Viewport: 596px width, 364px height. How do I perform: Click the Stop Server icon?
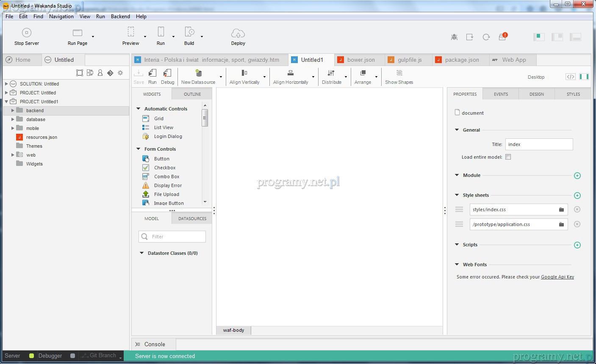point(26,33)
